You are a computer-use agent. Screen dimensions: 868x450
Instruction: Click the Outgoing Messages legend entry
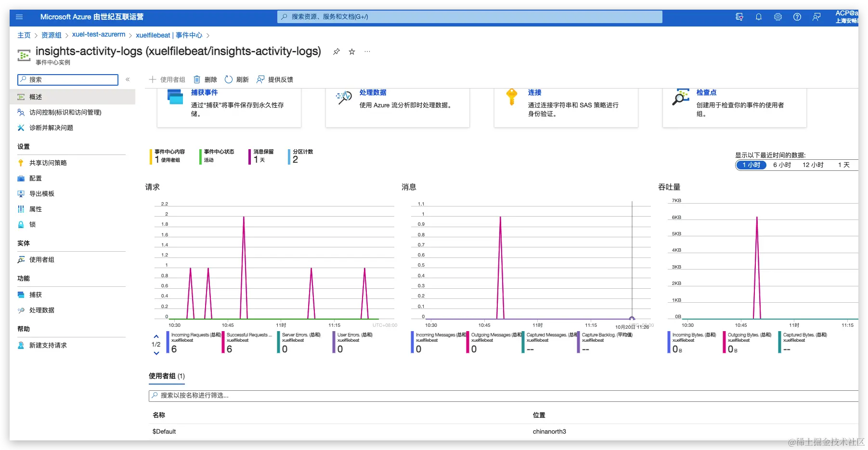494,342
